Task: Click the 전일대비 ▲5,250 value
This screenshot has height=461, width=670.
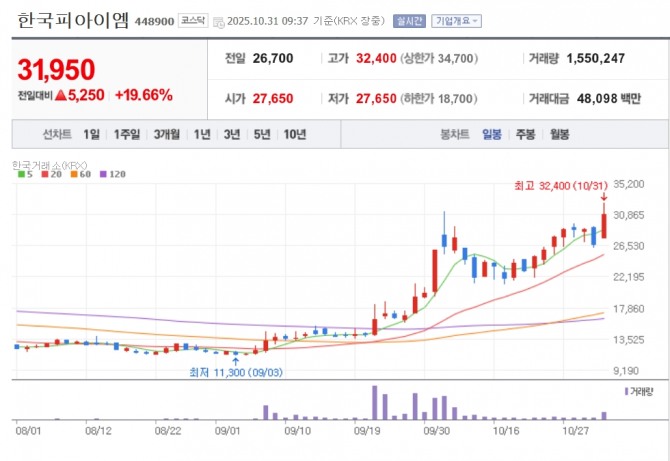Action: (61, 95)
